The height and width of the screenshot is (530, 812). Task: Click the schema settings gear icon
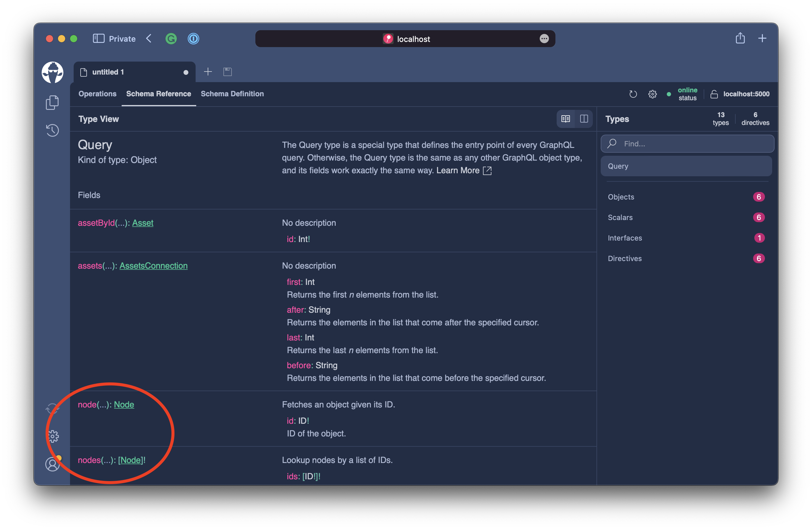coord(652,94)
